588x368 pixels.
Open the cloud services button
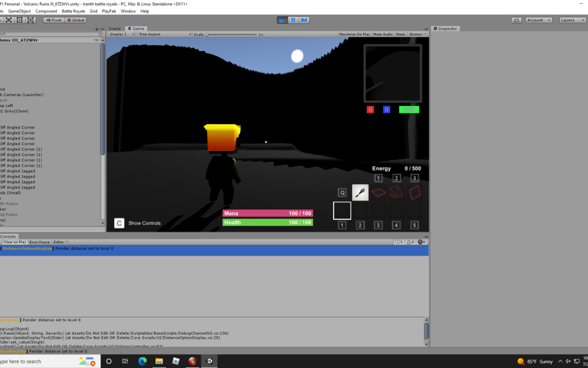coord(516,20)
